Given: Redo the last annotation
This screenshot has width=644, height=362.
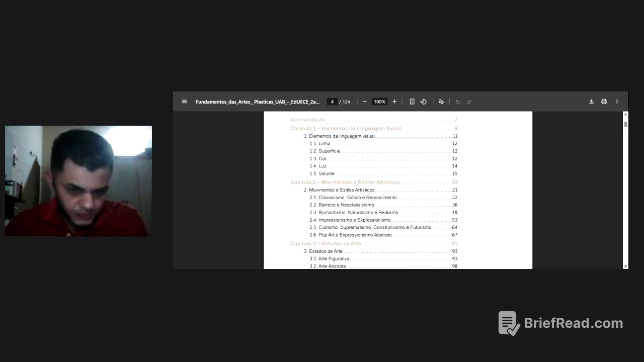Looking at the screenshot, I should [x=468, y=101].
